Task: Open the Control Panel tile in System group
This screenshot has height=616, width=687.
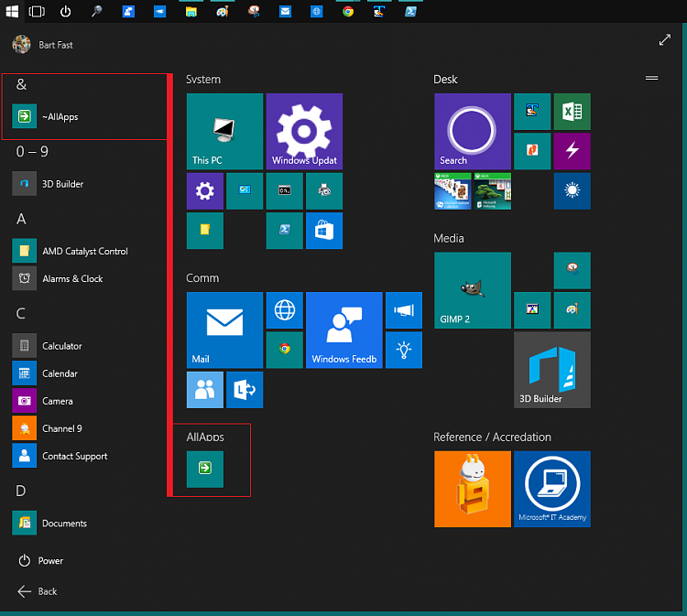Action: [x=245, y=191]
